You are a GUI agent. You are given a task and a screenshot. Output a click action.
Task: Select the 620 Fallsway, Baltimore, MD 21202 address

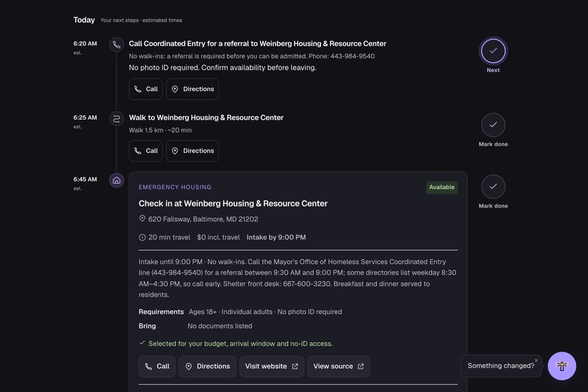[204, 219]
